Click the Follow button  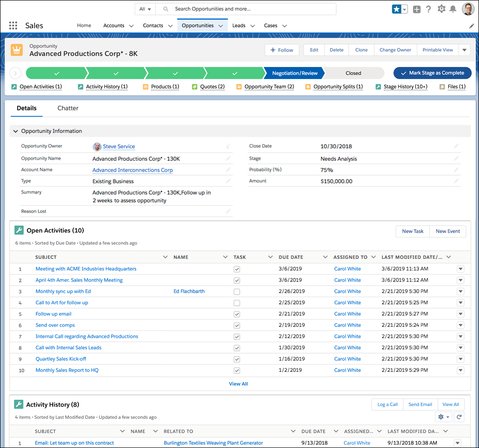pos(282,50)
